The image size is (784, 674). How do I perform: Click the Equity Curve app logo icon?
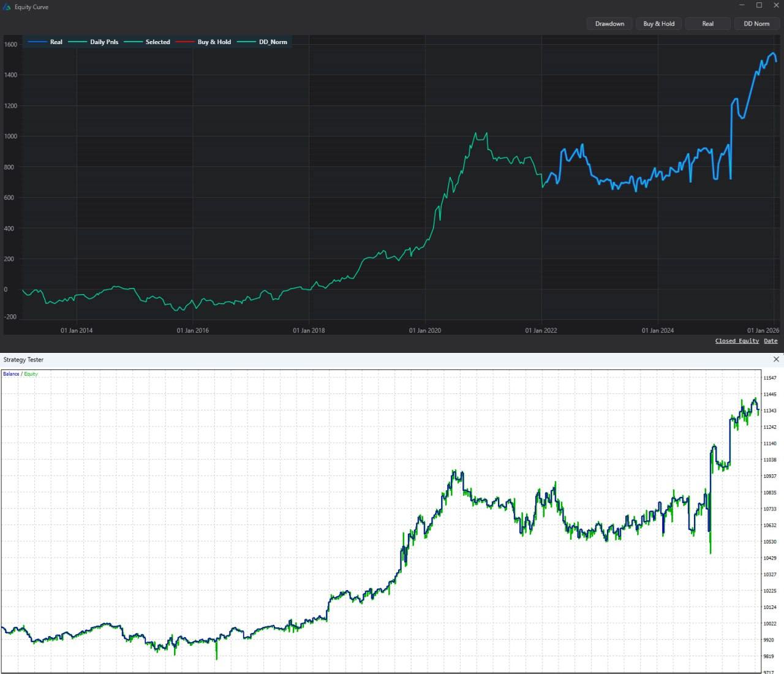click(x=7, y=6)
